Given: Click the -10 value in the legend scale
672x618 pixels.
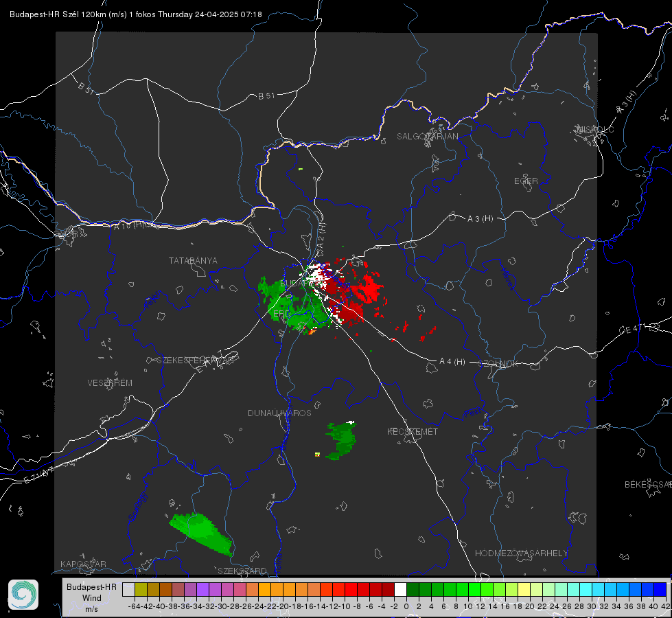Looking at the screenshot, I should point(344,606).
